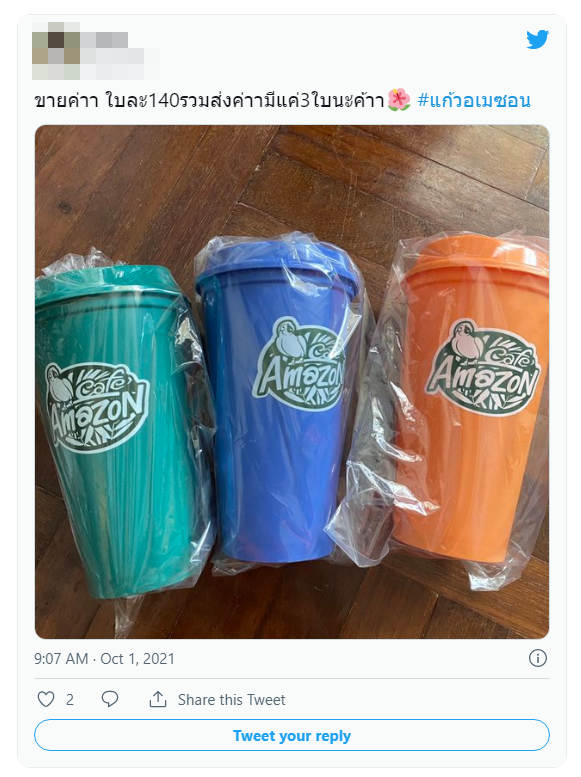Click the Share this Tweet label

[x=232, y=700]
